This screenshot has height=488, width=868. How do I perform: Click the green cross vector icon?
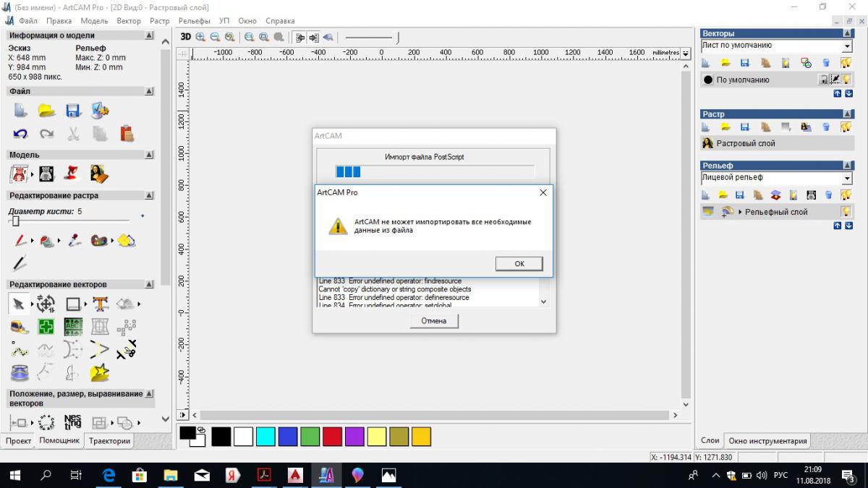pyautogui.click(x=46, y=327)
